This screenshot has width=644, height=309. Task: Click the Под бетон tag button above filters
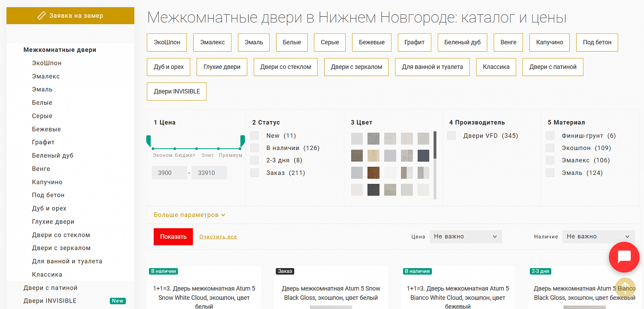(597, 43)
